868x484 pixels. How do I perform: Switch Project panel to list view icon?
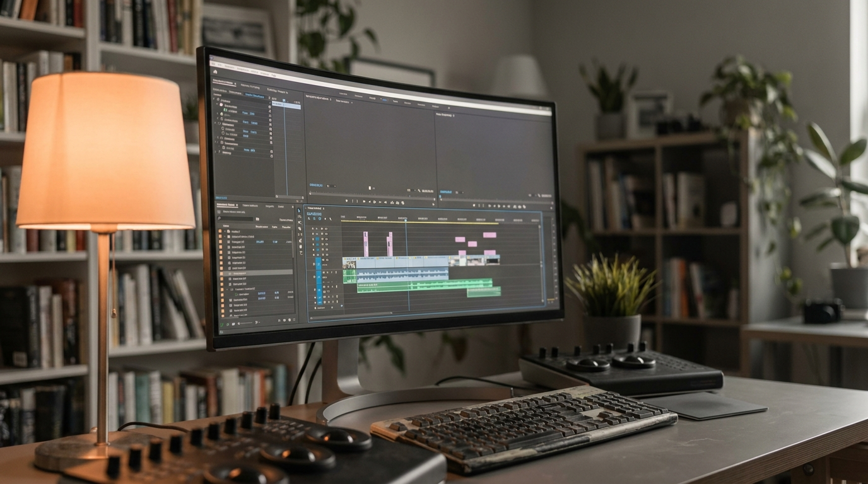(228, 324)
